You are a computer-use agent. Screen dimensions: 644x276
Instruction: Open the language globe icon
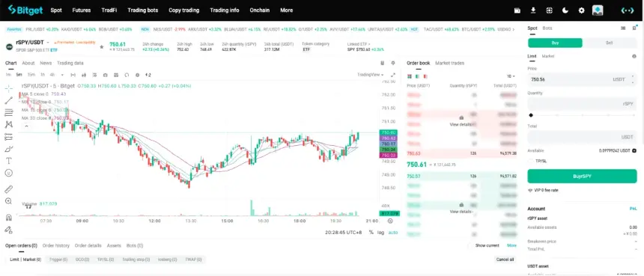coord(549,10)
